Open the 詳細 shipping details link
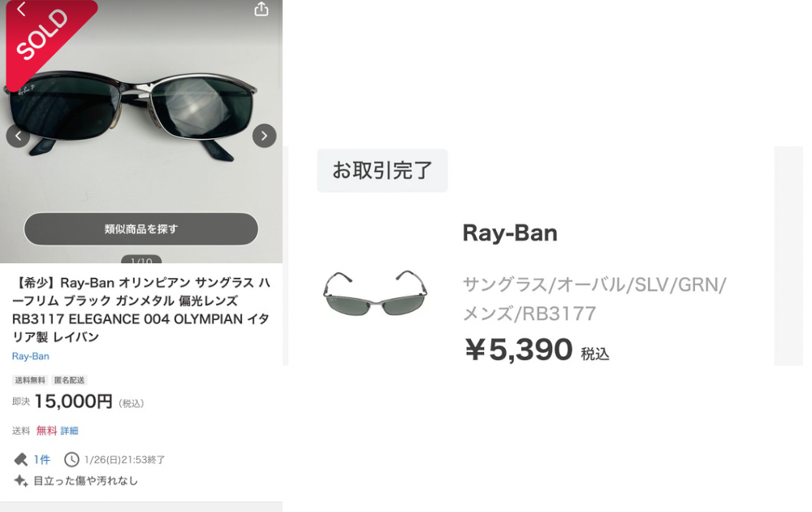 (x=69, y=431)
